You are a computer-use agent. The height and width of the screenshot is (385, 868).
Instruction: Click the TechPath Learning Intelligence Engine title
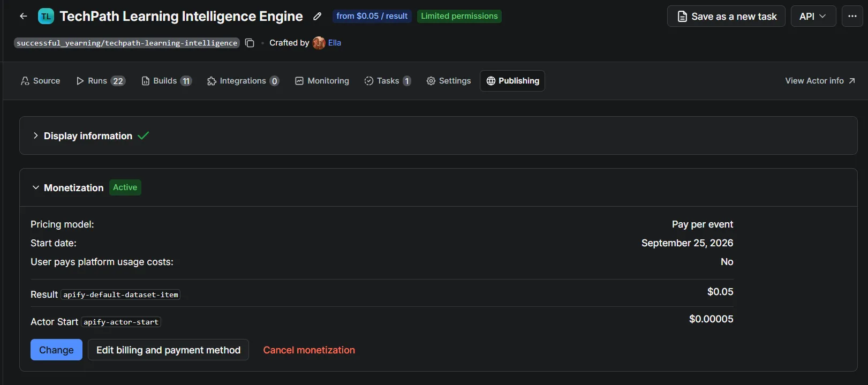tap(181, 16)
